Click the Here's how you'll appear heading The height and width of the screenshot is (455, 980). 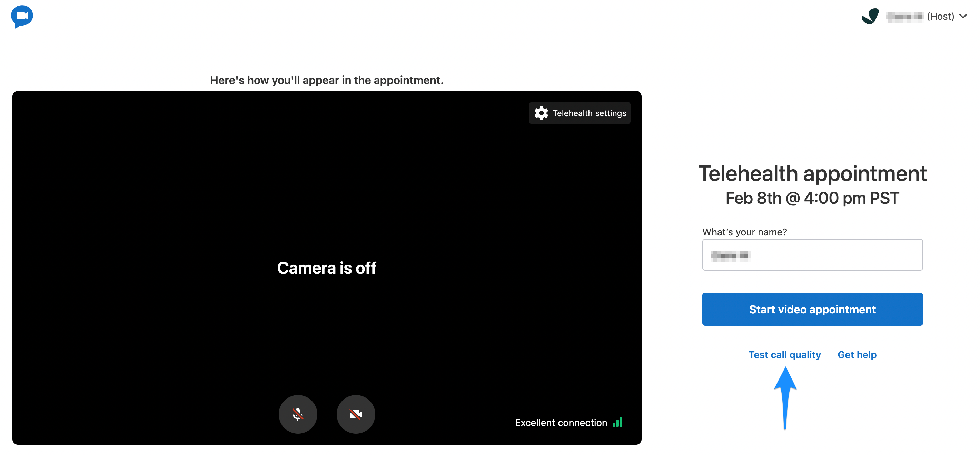click(x=326, y=80)
